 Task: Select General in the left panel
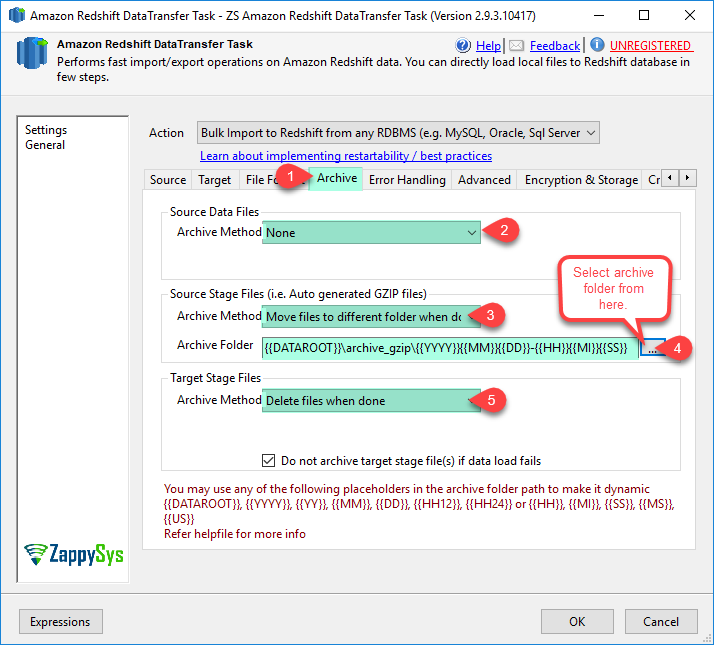pos(45,145)
